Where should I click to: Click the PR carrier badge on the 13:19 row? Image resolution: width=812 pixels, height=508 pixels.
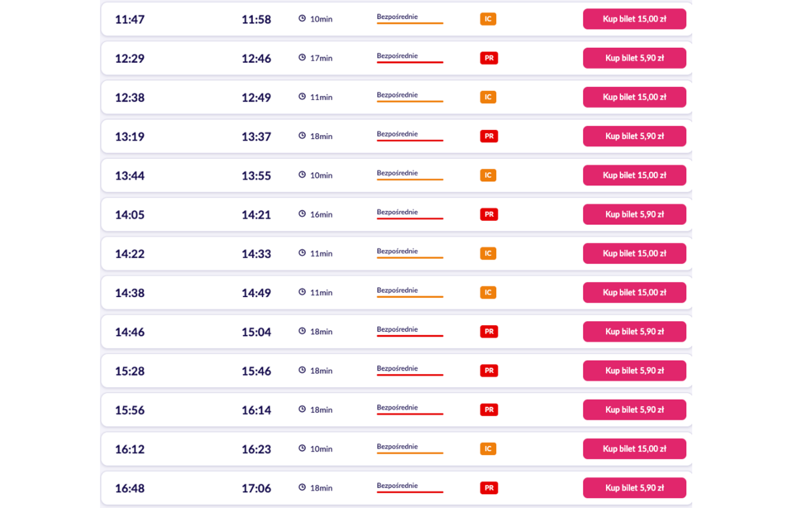pyautogui.click(x=489, y=136)
